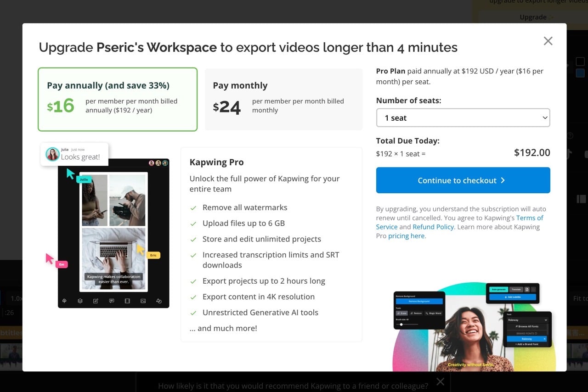Open the Number of seats dropdown
588x392 pixels.
pyautogui.click(x=463, y=118)
